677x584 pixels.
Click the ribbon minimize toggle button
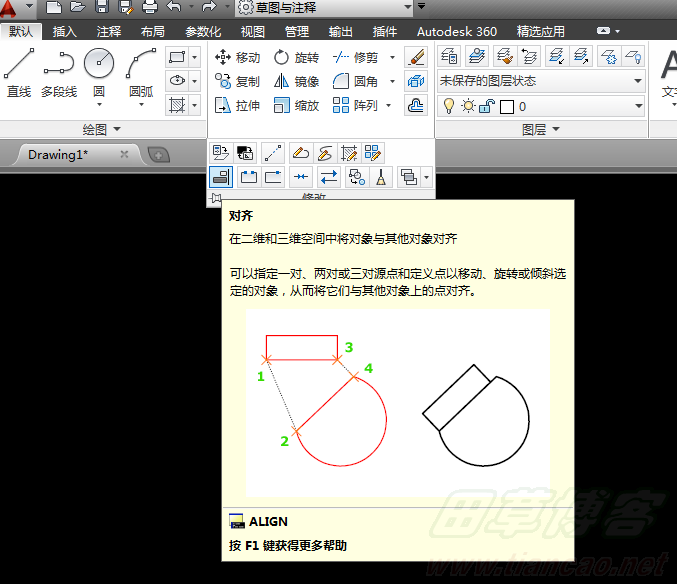(x=604, y=31)
